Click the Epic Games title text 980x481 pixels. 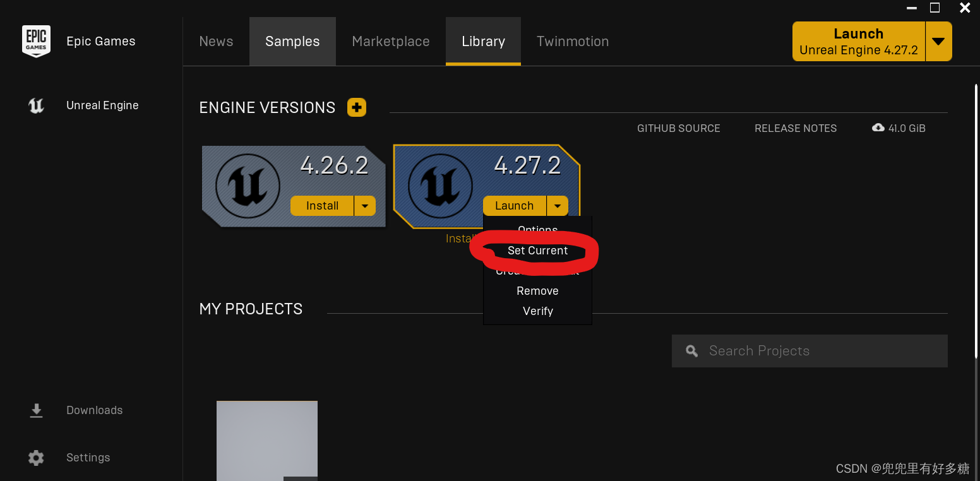101,42
